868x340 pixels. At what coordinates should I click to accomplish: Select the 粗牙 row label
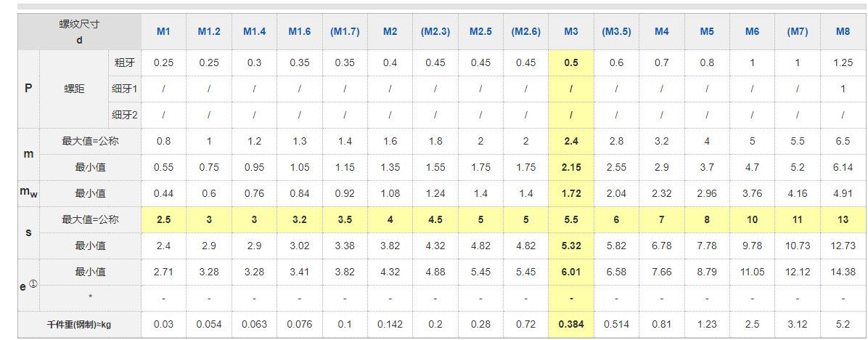click(124, 62)
